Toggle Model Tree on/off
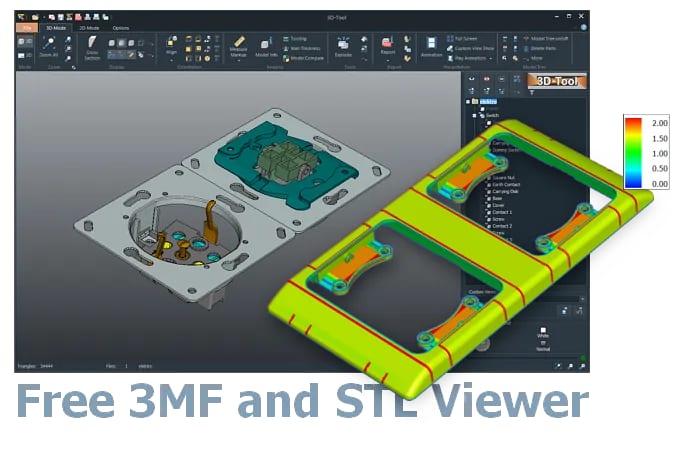Image resolution: width=680 pixels, height=450 pixels. pyautogui.click(x=546, y=39)
